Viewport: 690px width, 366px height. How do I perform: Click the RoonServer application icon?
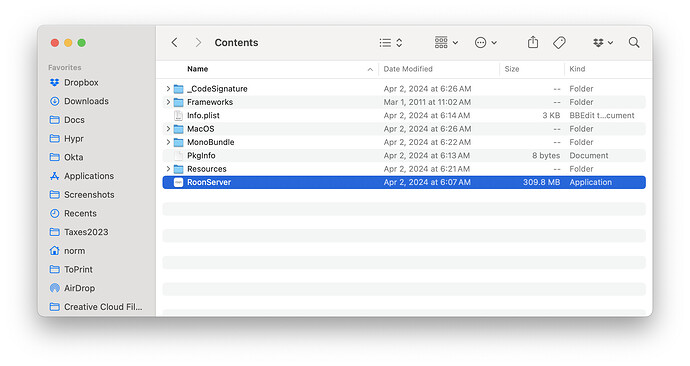coord(178,182)
